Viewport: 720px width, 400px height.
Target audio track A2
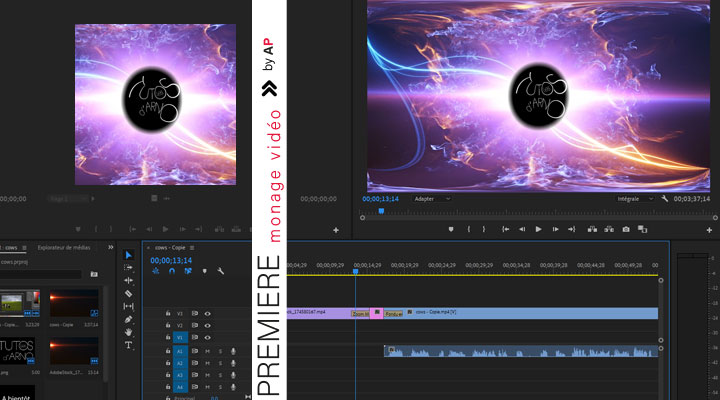pos(180,363)
